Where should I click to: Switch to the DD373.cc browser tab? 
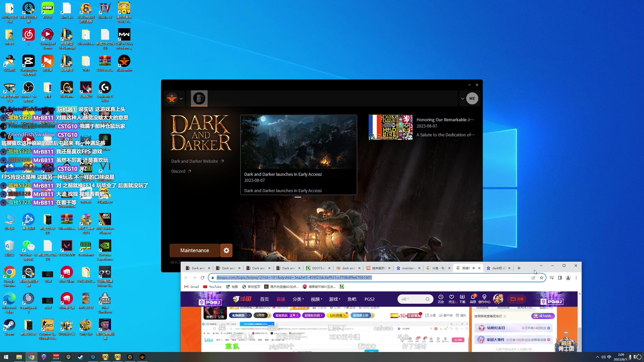tap(318, 268)
